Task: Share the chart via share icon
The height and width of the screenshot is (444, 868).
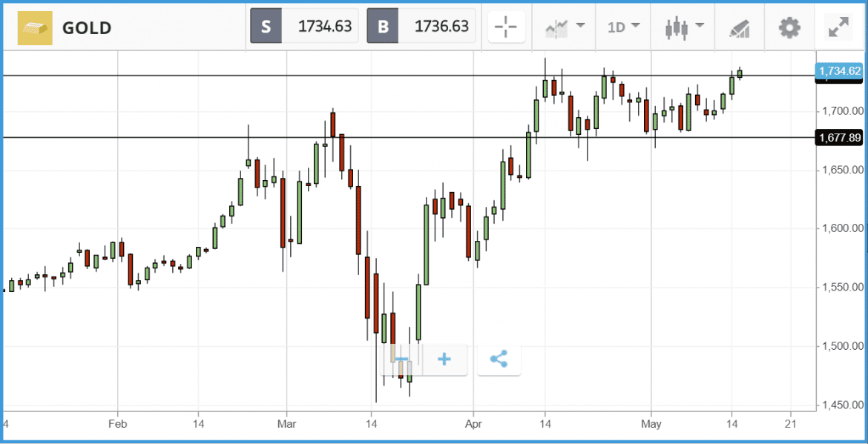Action: click(x=499, y=360)
